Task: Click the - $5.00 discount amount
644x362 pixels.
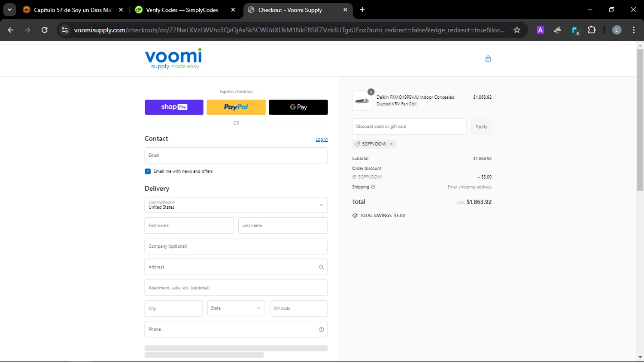Action: pyautogui.click(x=485, y=177)
